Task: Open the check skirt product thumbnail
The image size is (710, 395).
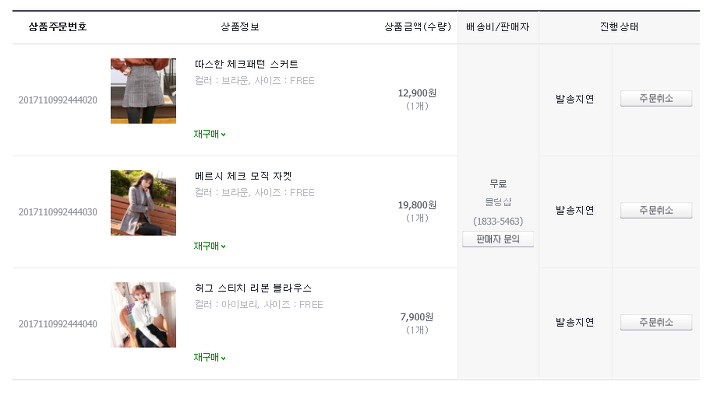Action: (143, 91)
